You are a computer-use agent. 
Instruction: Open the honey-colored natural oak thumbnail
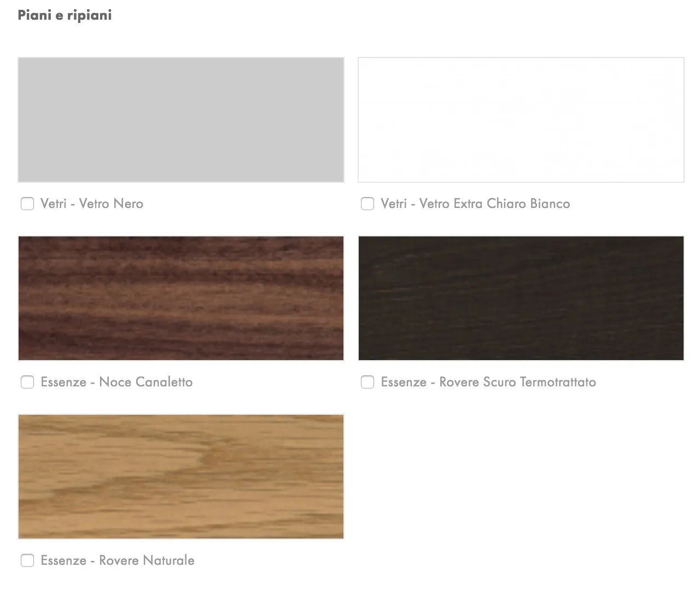click(181, 477)
